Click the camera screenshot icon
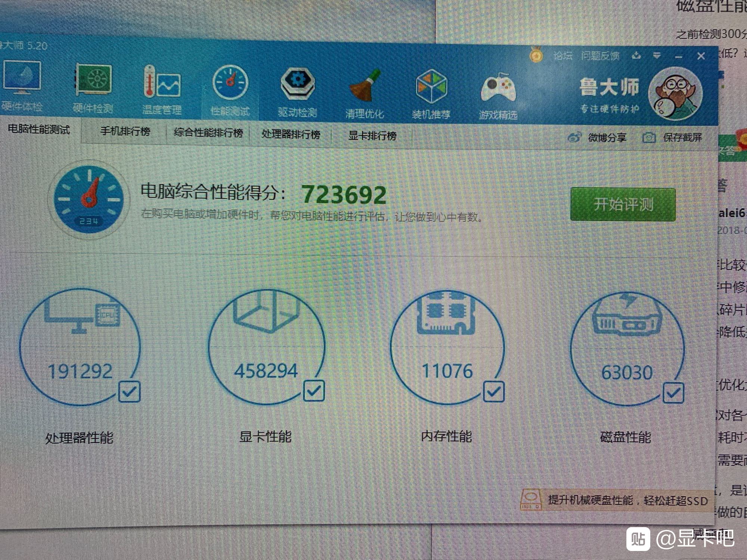747x560 pixels. (x=649, y=138)
